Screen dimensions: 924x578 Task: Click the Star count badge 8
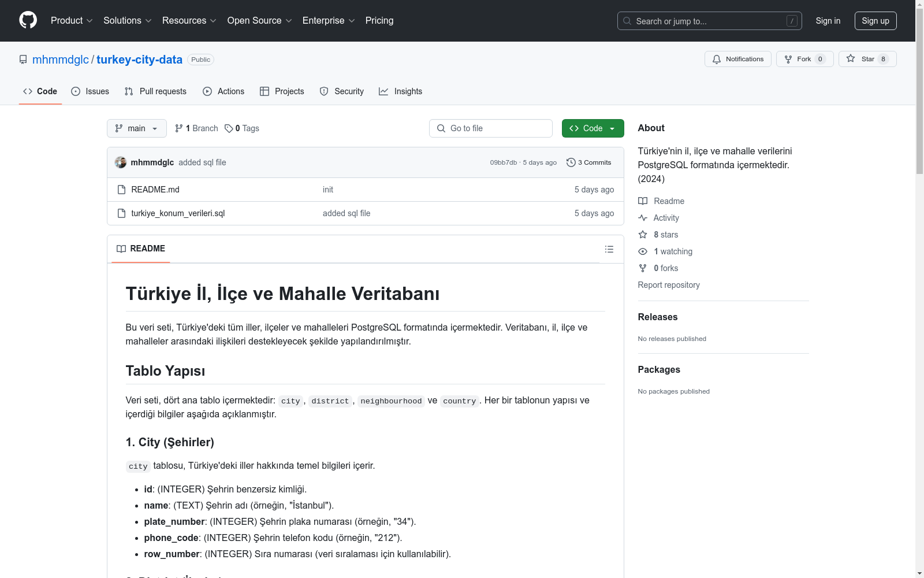tap(883, 59)
